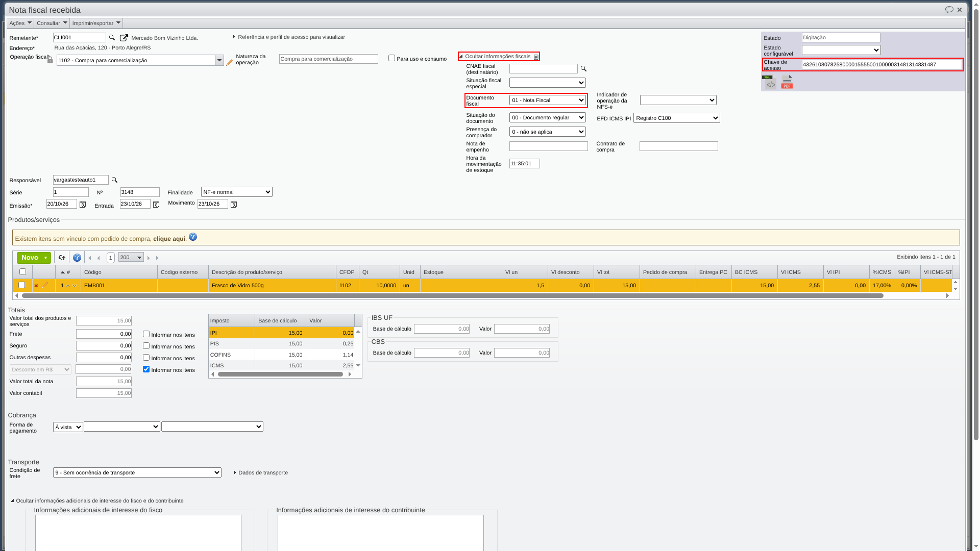Open Emissão date calendar picker
This screenshot has width=980, height=551.
click(83, 204)
